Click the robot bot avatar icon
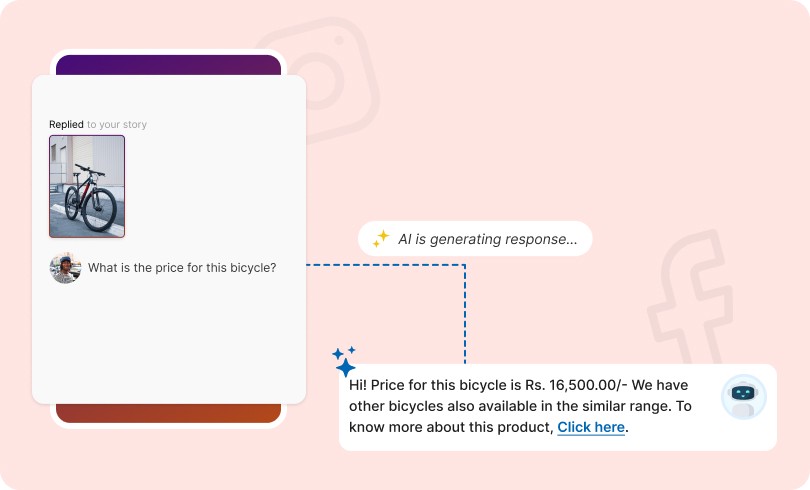The image size is (810, 490). (x=742, y=396)
